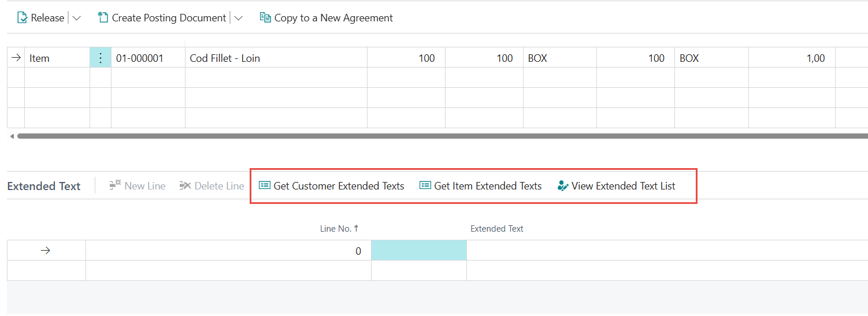Click the New Line icon
The width and height of the screenshot is (868, 316).
click(x=115, y=186)
